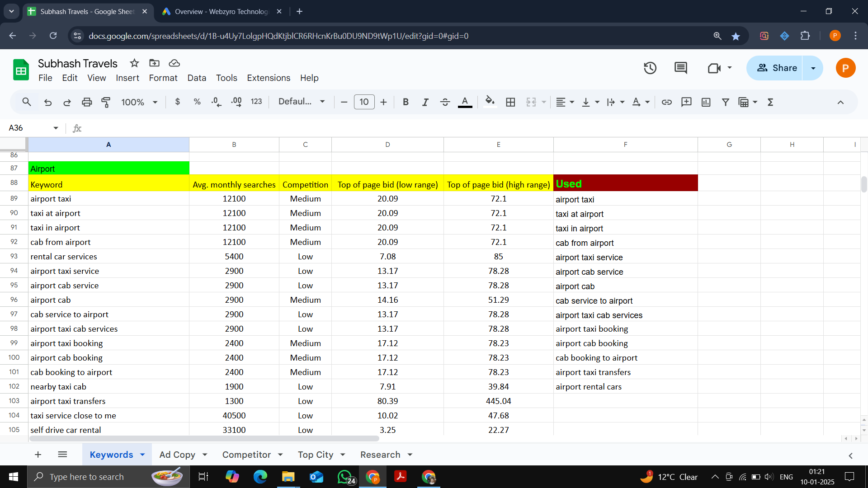Open the File menu
The width and height of the screenshot is (868, 488).
coord(45,78)
